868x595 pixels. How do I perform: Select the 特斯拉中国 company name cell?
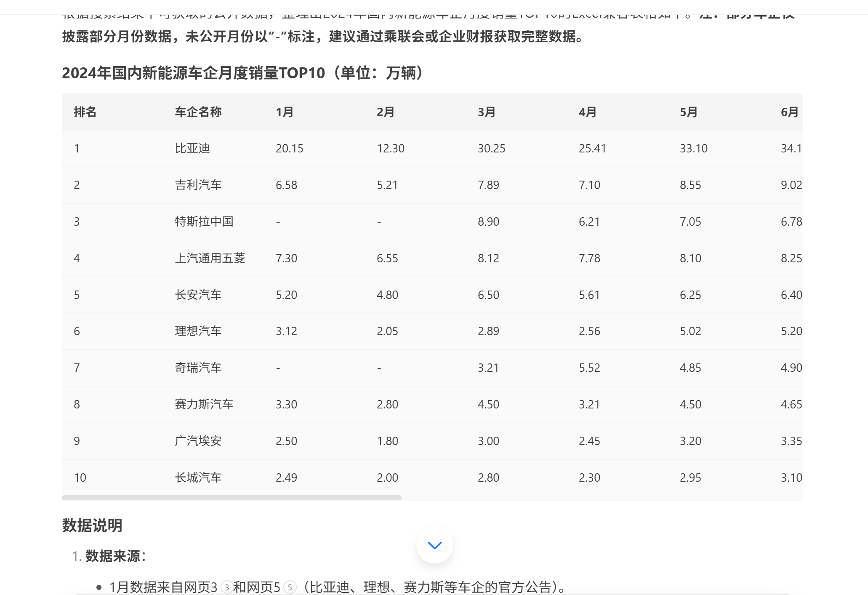coord(204,221)
